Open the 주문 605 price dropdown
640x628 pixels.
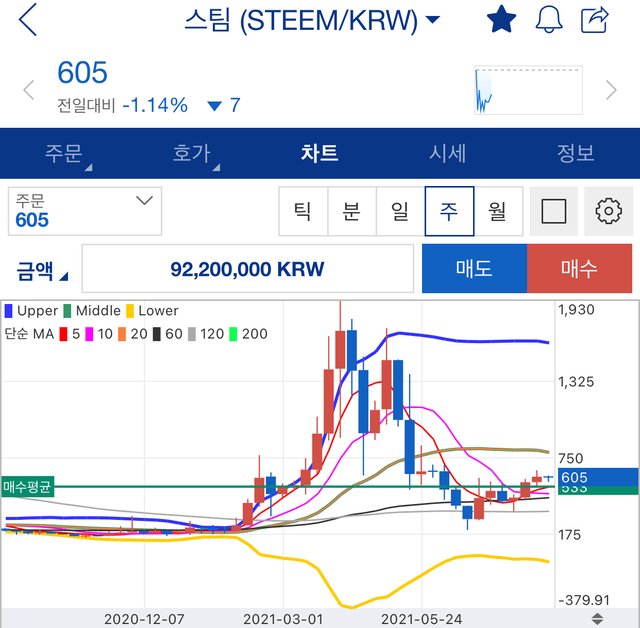click(85, 211)
